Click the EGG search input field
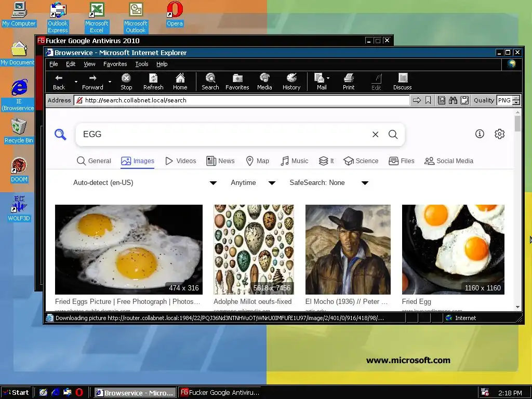The width and height of the screenshot is (532, 399). click(x=224, y=135)
